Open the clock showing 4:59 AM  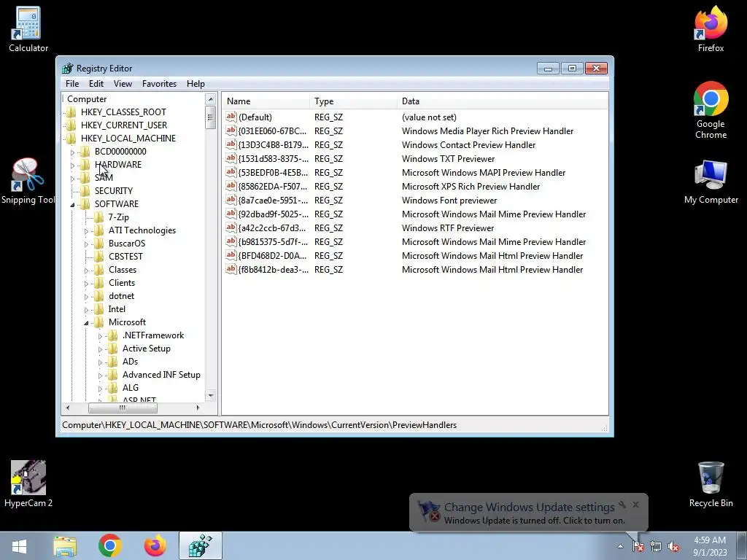pos(710,546)
